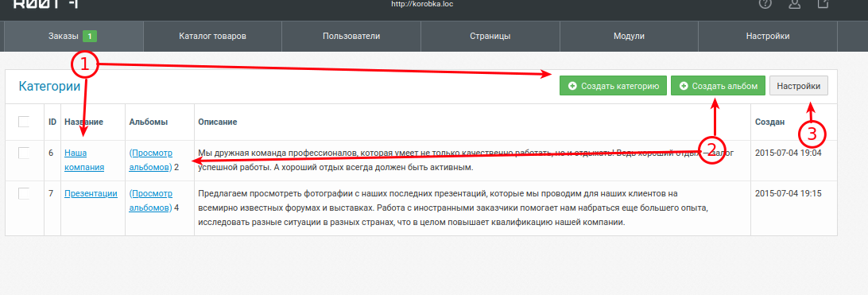This screenshot has width=868, height=295.
Task: Click the Создать категорию button
Action: pyautogui.click(x=613, y=86)
